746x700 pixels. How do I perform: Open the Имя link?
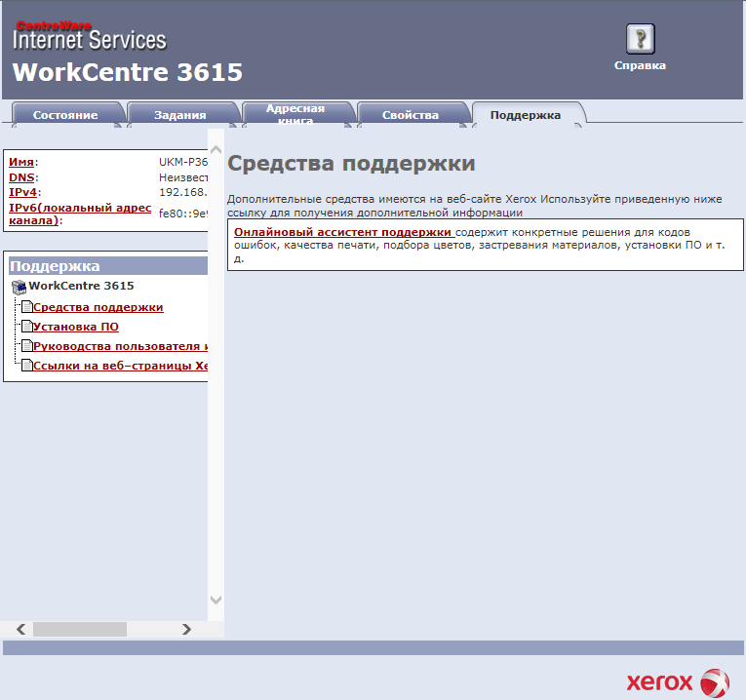pos(21,162)
